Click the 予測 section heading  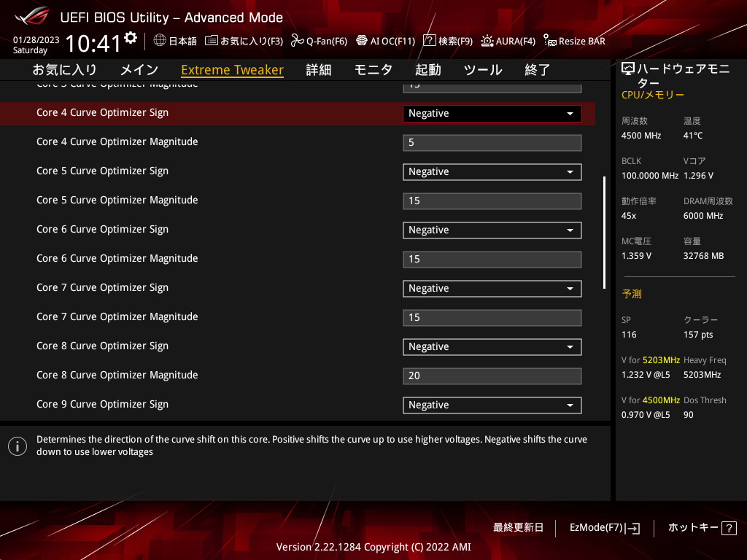[x=632, y=294]
